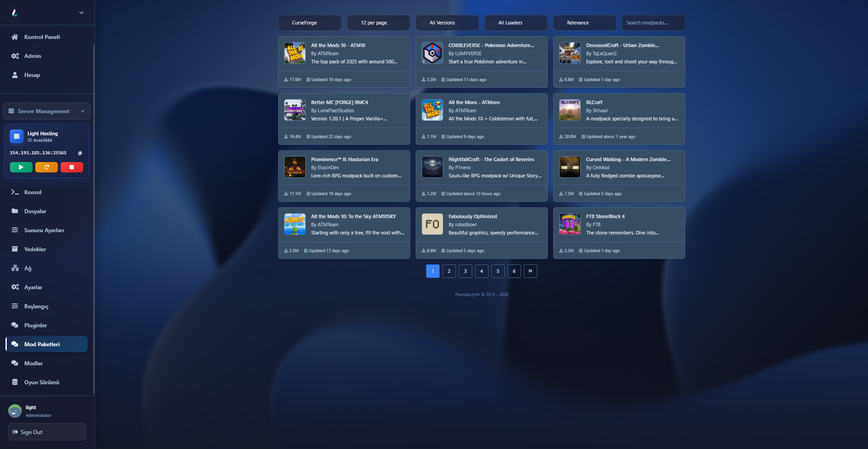Click the Search modpacks input field
The width and height of the screenshot is (868, 449).
click(x=653, y=23)
